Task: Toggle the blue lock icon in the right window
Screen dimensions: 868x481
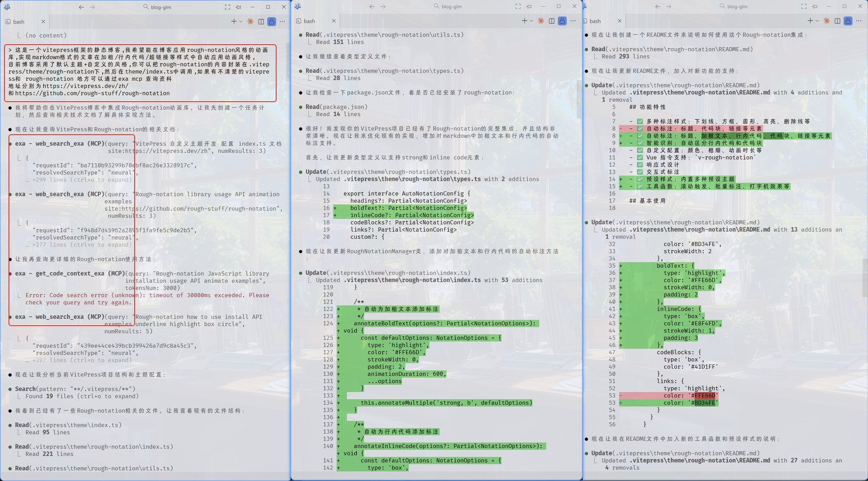Action: pos(848,21)
